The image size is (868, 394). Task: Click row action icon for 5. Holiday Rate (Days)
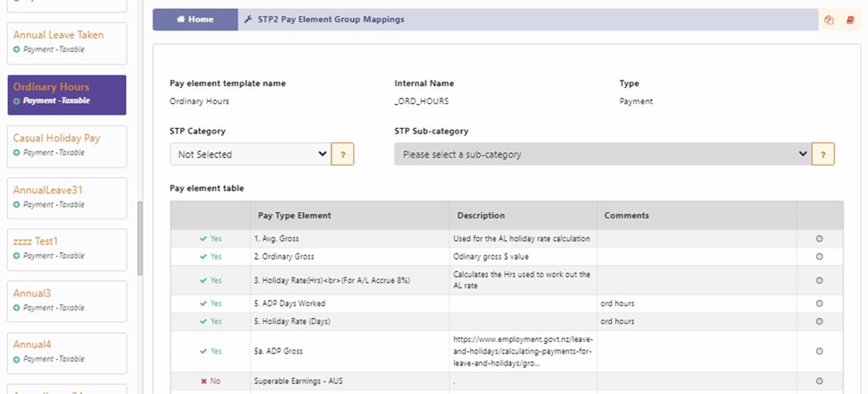pos(820,321)
